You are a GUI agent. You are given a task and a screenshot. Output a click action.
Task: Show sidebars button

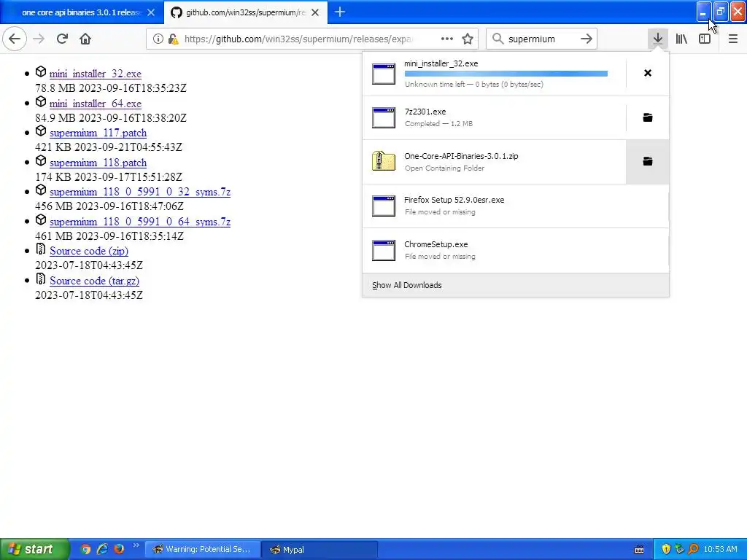pos(705,39)
